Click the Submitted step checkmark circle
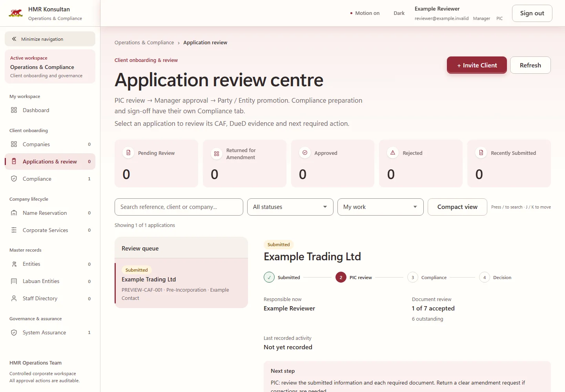The image size is (565, 392). (269, 277)
